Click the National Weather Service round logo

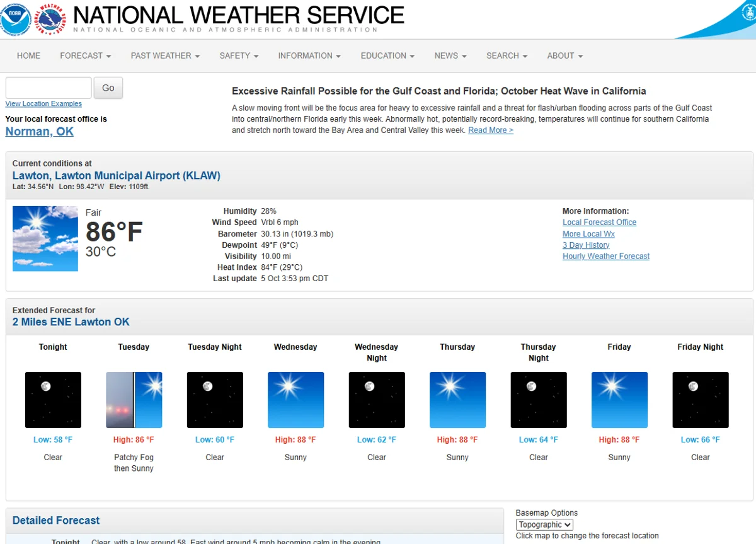coord(50,19)
